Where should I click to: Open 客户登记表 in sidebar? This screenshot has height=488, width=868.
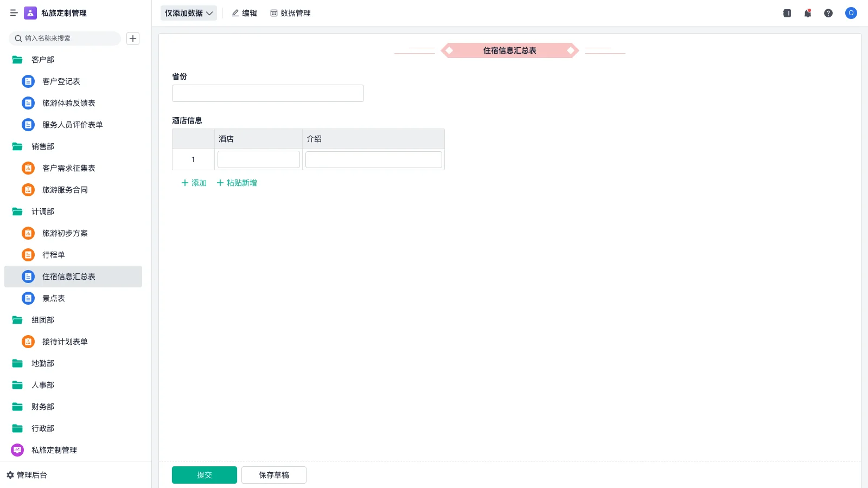[x=73, y=81]
